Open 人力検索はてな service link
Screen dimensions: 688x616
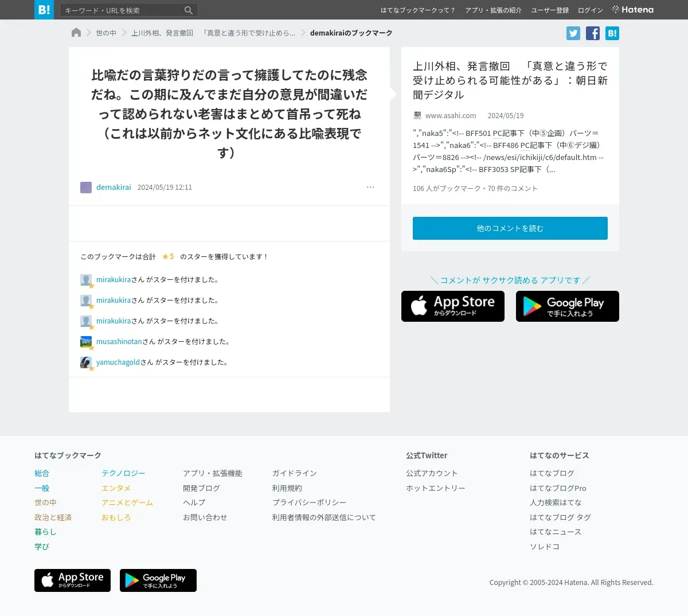pos(556,502)
